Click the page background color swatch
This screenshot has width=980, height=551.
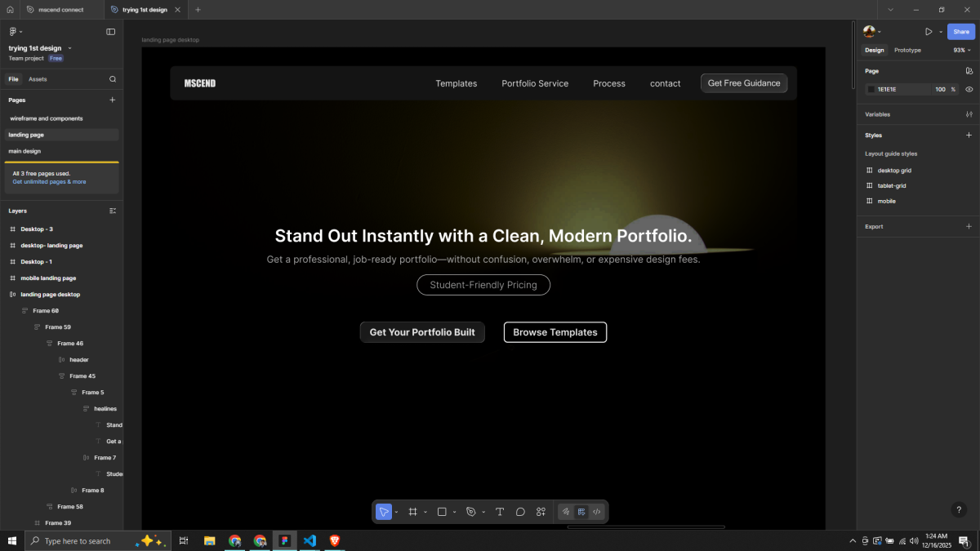point(871,89)
